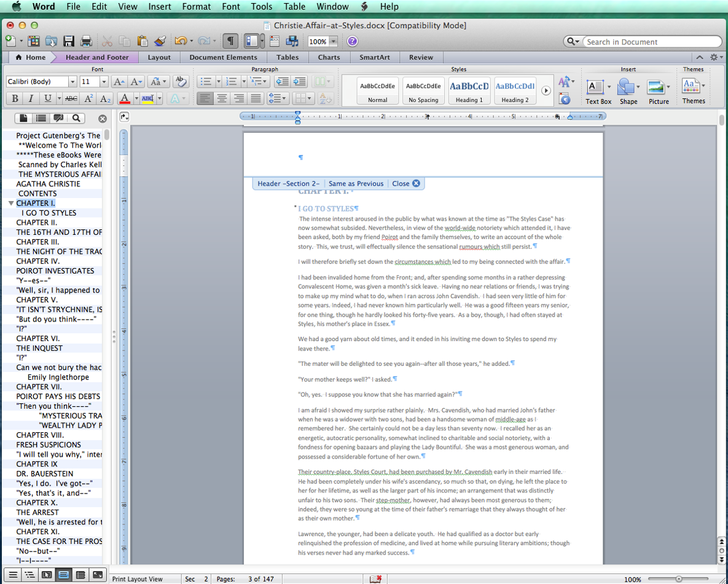Toggle Italic formatting
This screenshot has height=584, width=728.
click(x=31, y=98)
